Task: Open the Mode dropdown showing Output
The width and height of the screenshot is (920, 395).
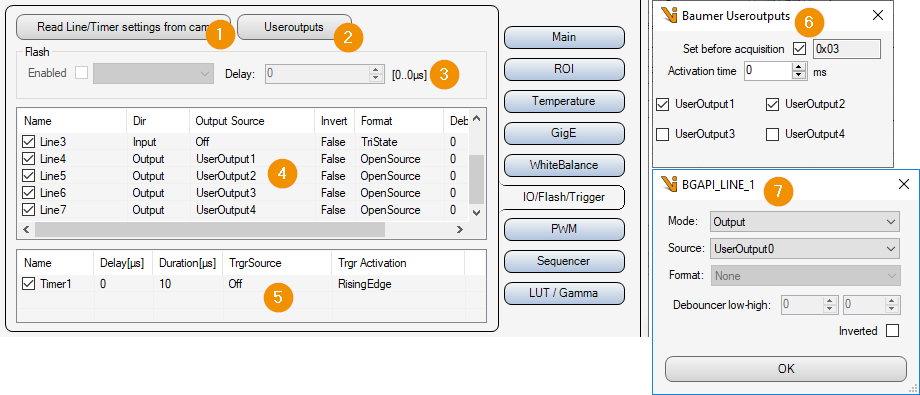Action: (804, 222)
